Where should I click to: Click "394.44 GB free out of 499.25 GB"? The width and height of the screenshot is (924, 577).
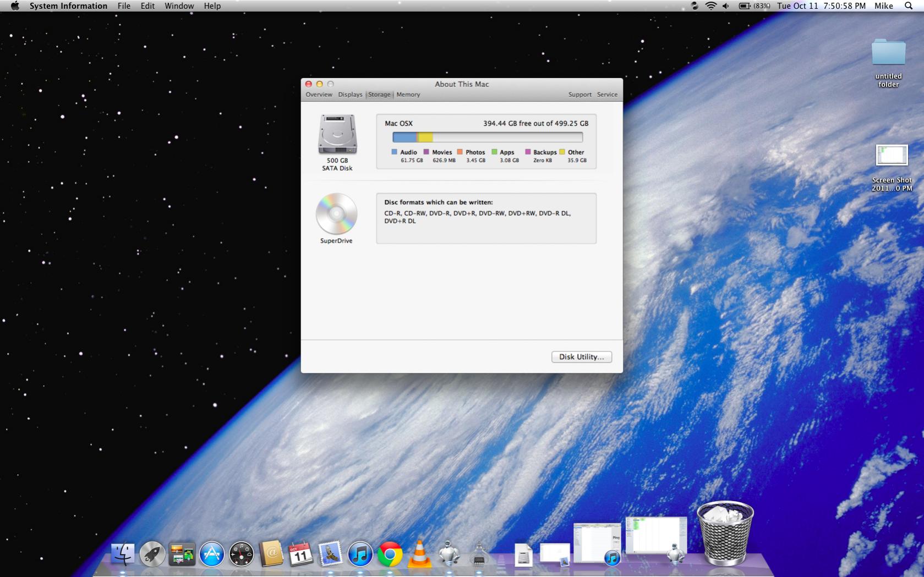click(535, 123)
